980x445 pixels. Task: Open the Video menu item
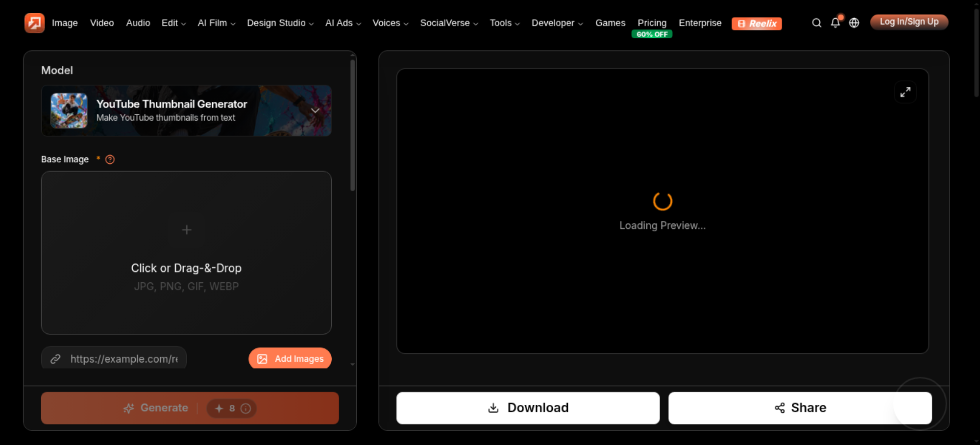click(x=102, y=23)
